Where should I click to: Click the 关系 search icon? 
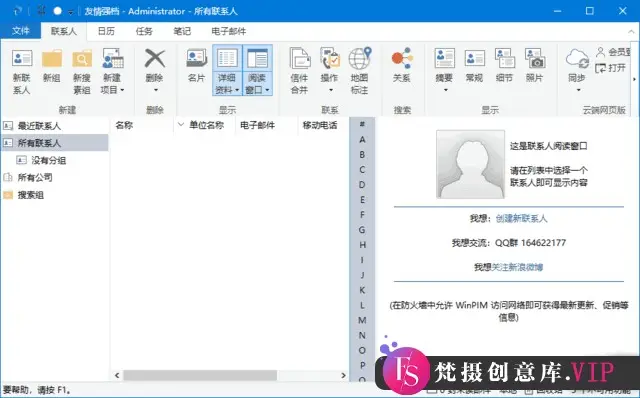point(402,59)
